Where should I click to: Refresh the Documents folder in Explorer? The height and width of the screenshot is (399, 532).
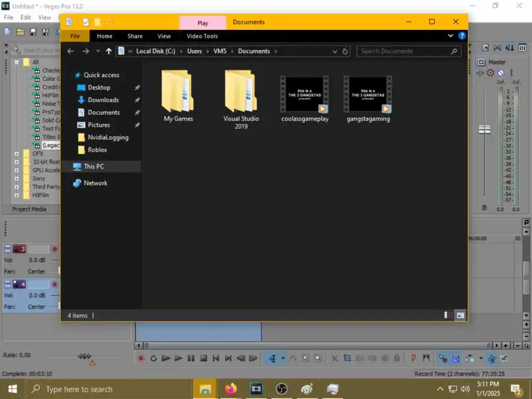(345, 51)
